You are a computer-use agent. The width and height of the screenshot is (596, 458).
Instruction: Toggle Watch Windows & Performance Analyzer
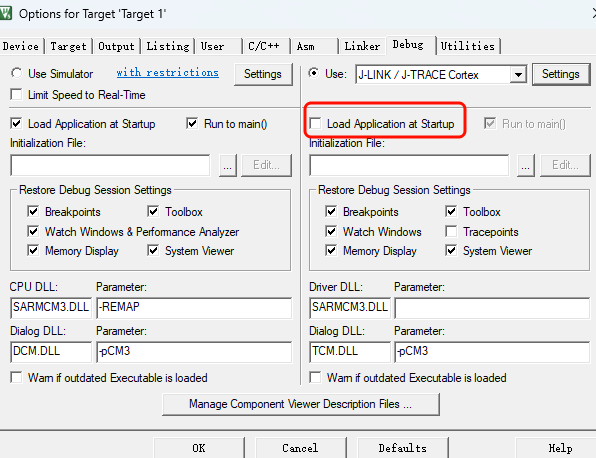tap(33, 231)
